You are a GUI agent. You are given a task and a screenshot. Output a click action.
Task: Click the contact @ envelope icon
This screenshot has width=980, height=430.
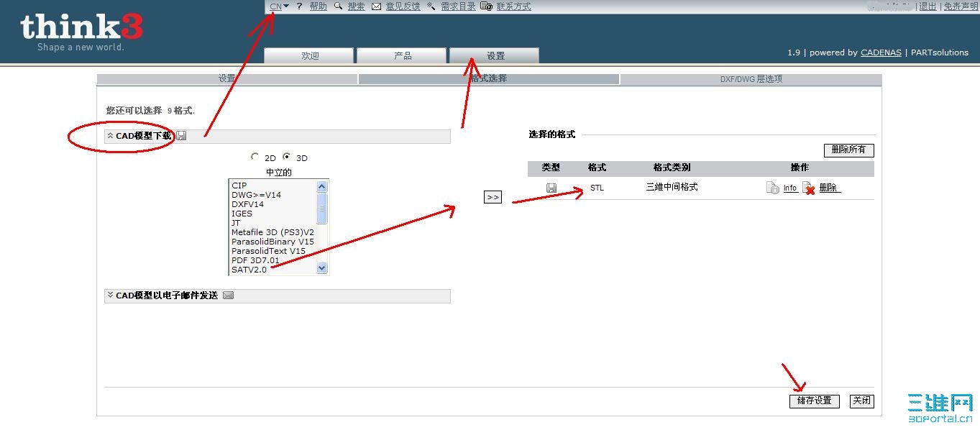(x=487, y=6)
